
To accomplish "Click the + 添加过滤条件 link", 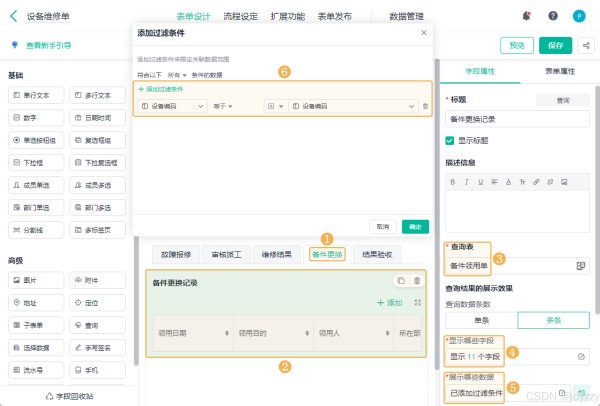I will point(161,89).
